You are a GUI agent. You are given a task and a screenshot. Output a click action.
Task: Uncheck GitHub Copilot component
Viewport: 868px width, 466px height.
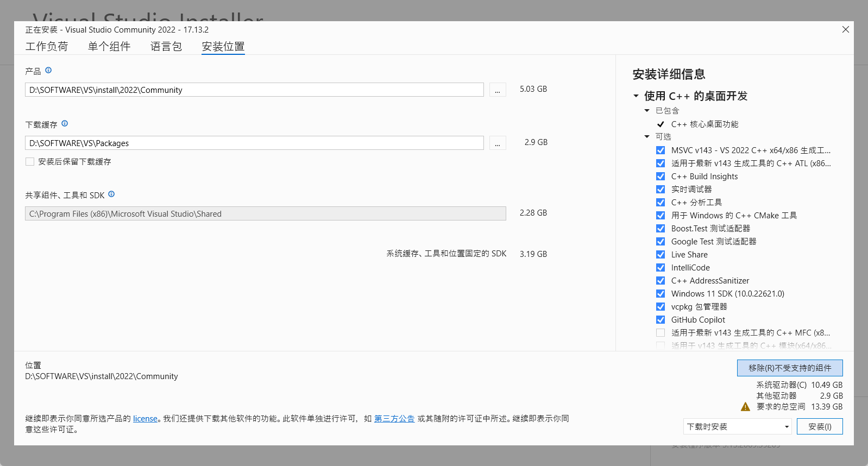pos(661,320)
